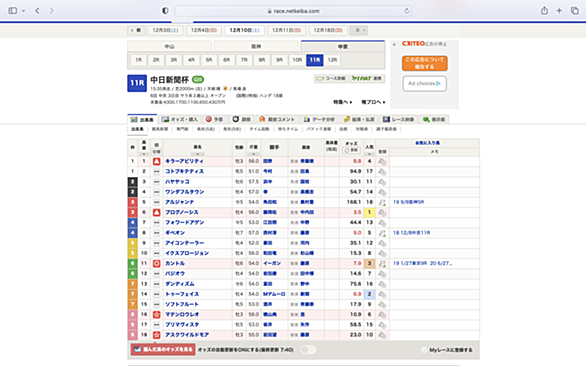Show Safari tab overview icon
The height and width of the screenshot is (366, 586).
(574, 11)
